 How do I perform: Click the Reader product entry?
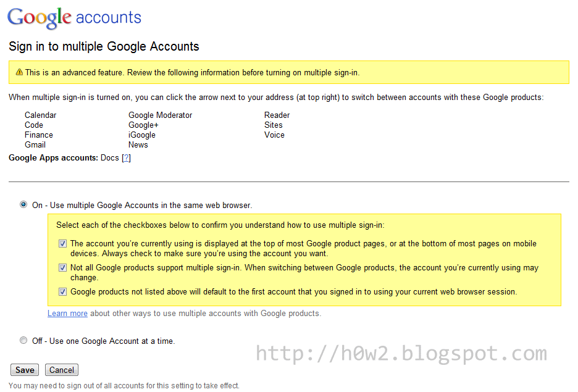277,115
